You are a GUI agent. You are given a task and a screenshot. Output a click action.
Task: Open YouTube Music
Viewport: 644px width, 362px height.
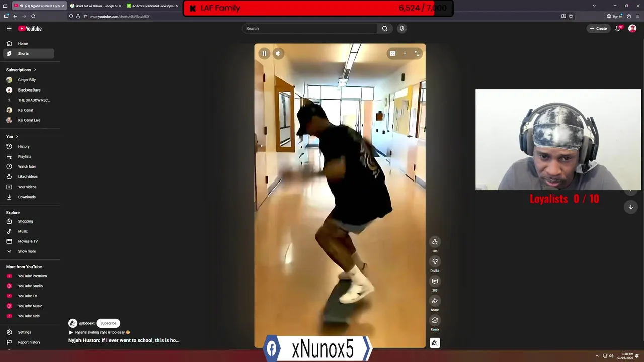(29, 306)
